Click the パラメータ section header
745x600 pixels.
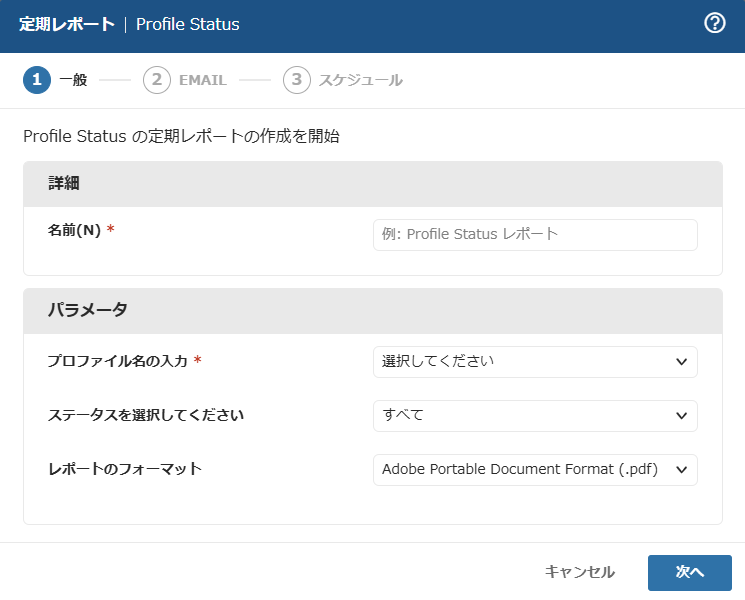tap(372, 311)
